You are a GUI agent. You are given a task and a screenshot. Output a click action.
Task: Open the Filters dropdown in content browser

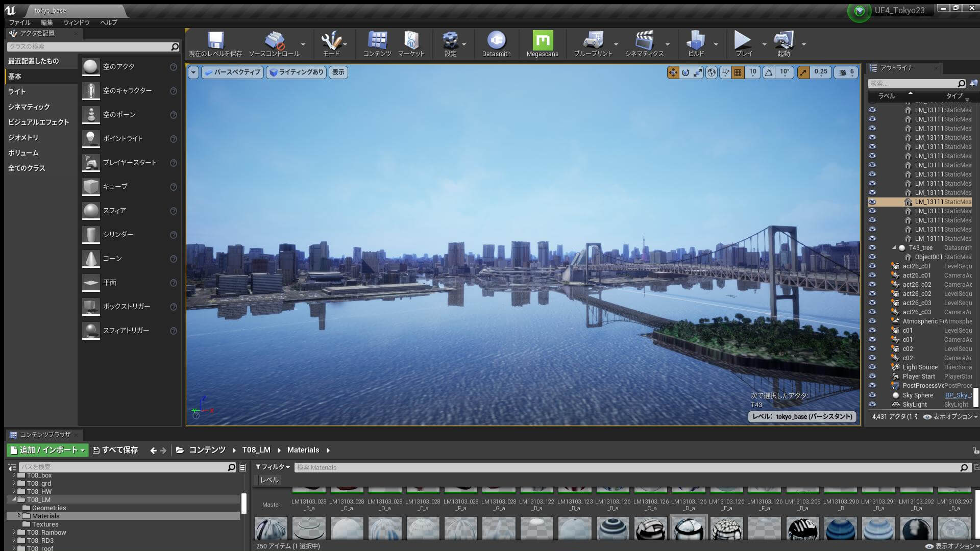(x=273, y=467)
